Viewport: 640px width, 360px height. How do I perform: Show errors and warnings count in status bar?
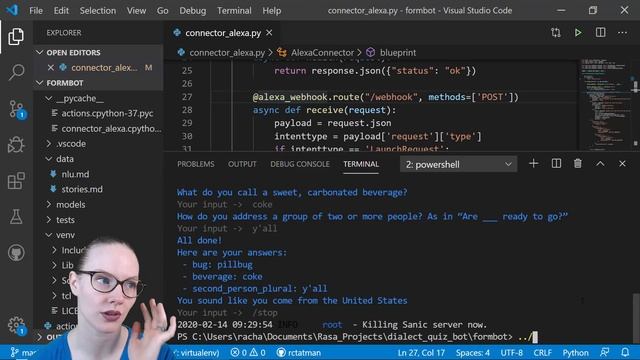248,352
